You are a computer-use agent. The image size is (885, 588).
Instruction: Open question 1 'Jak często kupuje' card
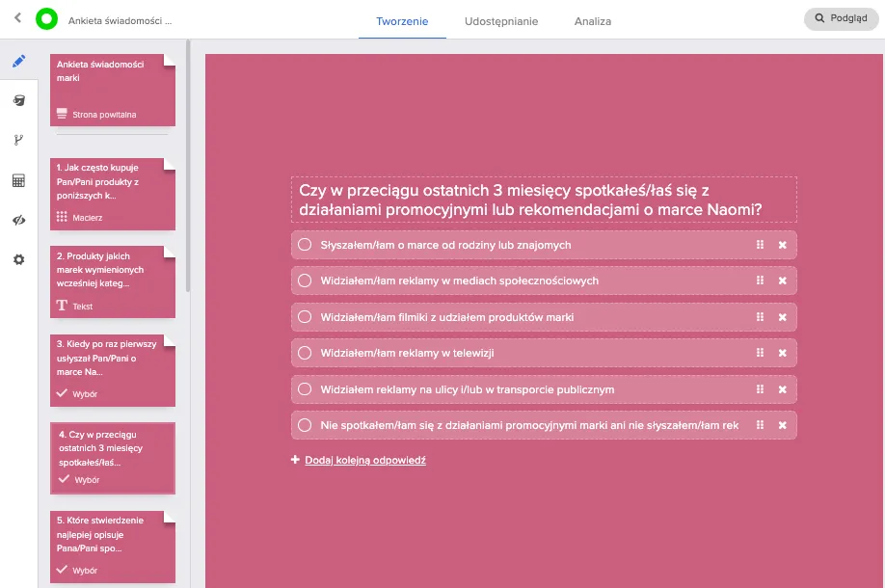click(113, 194)
